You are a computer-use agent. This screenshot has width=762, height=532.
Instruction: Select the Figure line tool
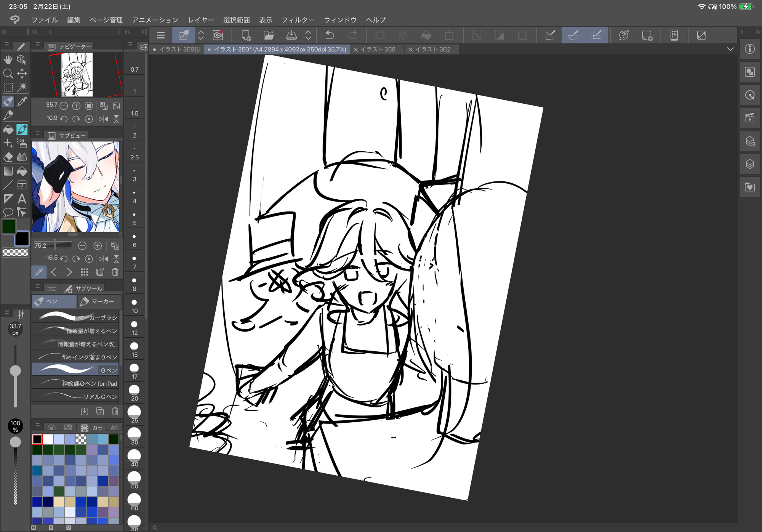click(8, 185)
